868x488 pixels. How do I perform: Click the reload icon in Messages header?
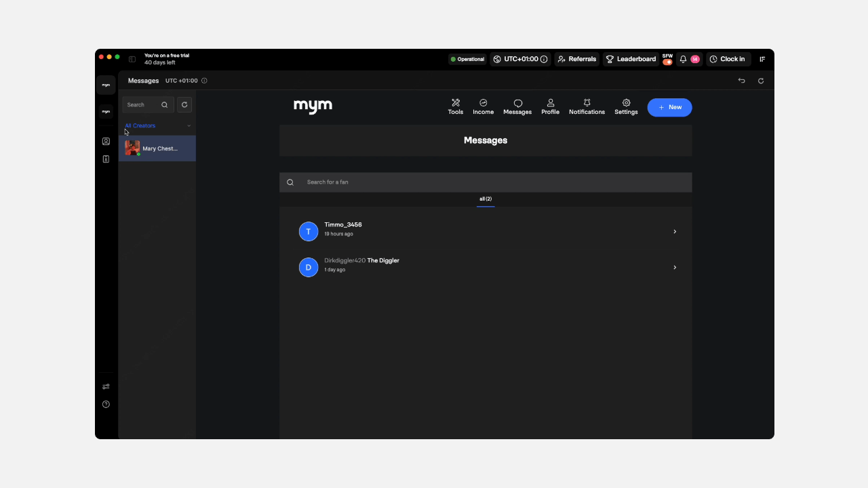(761, 81)
